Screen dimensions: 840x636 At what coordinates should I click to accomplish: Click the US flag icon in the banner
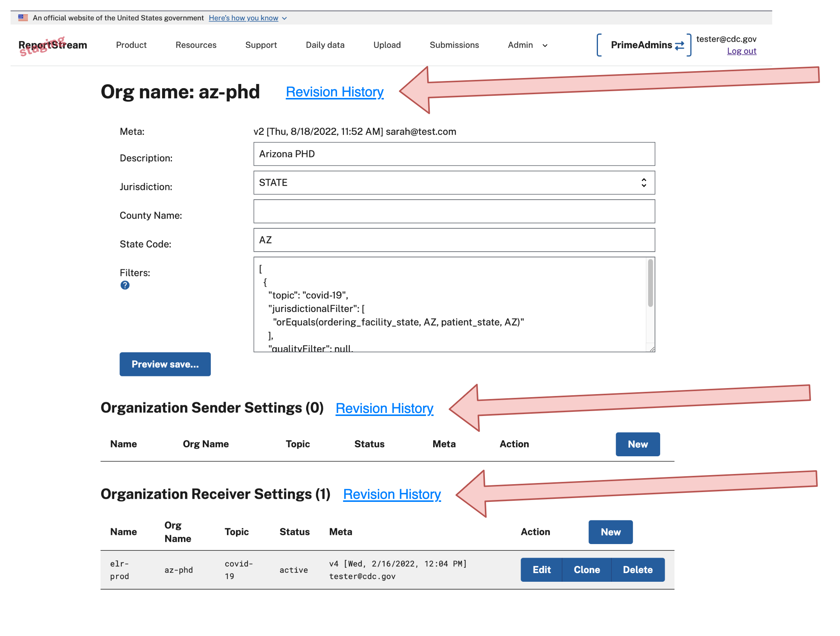tap(23, 17)
